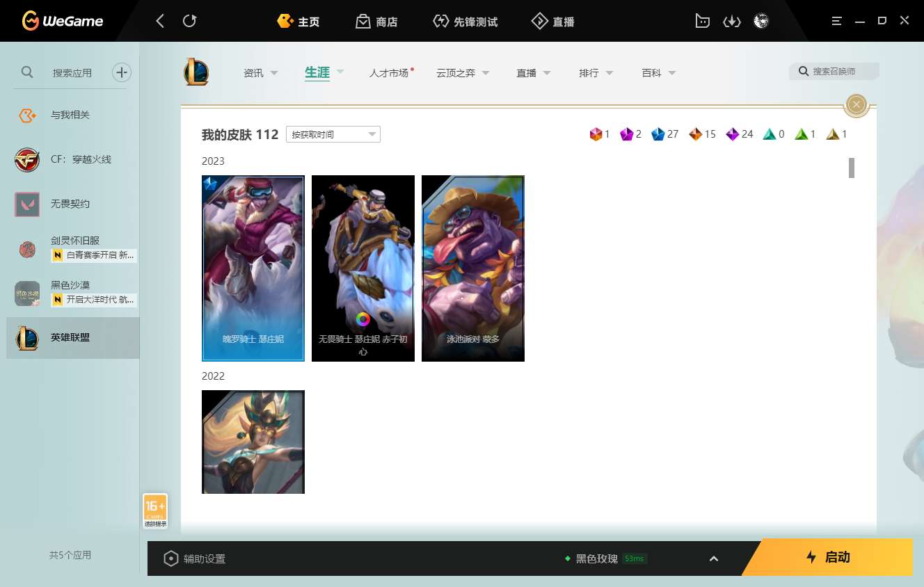The image size is (924, 587).
Task: Click the back arrow navigation icon
Action: coord(160,21)
